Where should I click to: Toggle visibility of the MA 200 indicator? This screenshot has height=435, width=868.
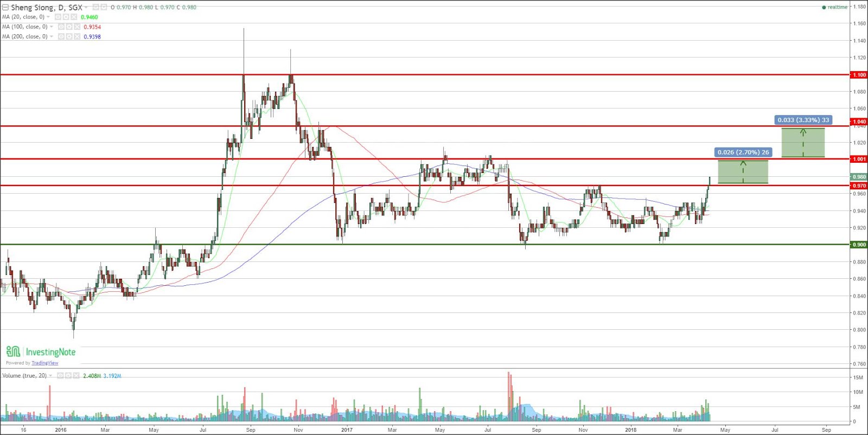pyautogui.click(x=61, y=36)
